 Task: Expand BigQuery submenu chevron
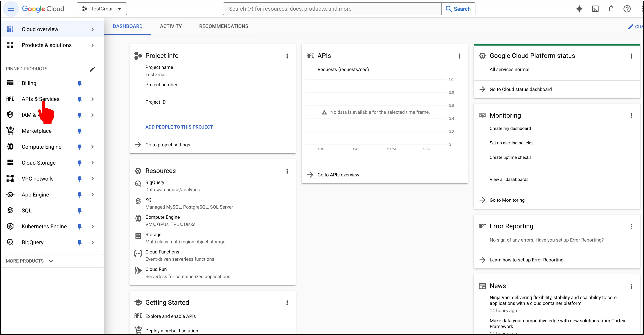[x=93, y=242]
